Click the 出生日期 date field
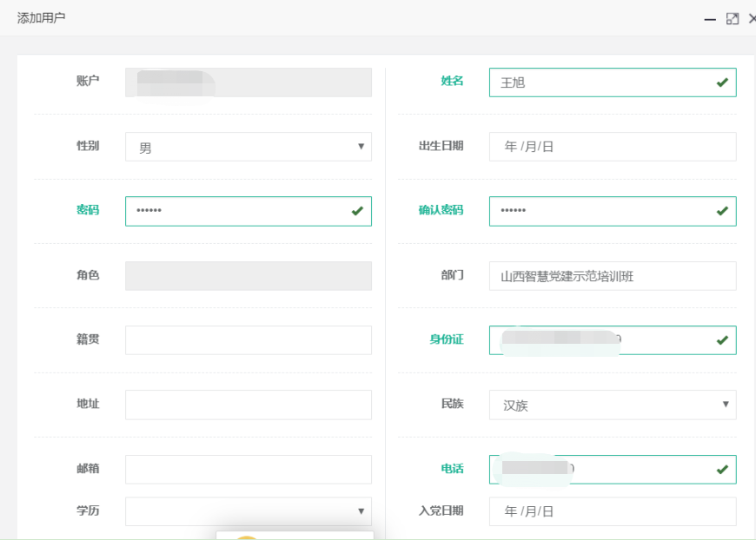756x540 pixels. click(x=612, y=147)
